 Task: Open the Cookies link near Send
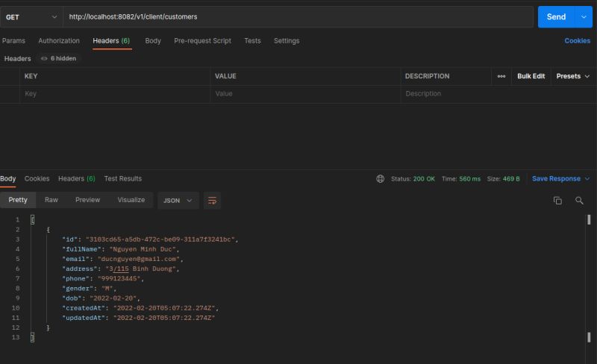(x=577, y=41)
